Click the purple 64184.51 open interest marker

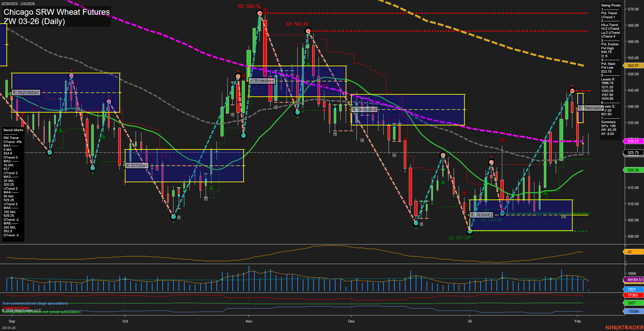634,280
